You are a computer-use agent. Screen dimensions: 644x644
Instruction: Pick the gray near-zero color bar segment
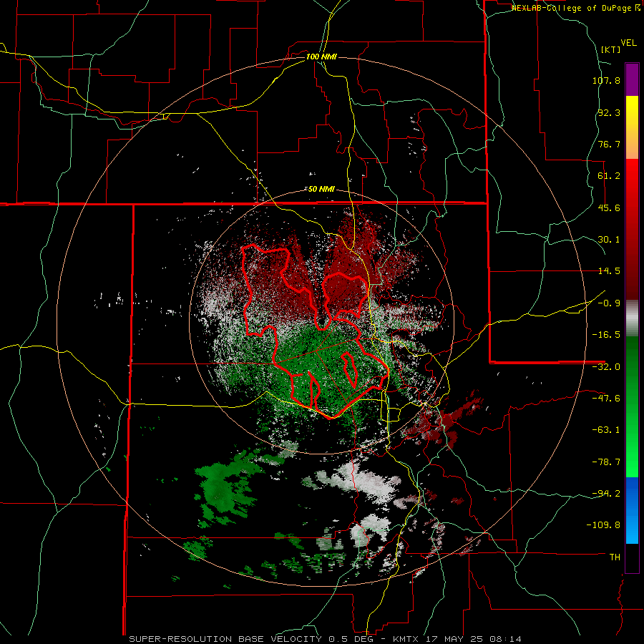632,318
